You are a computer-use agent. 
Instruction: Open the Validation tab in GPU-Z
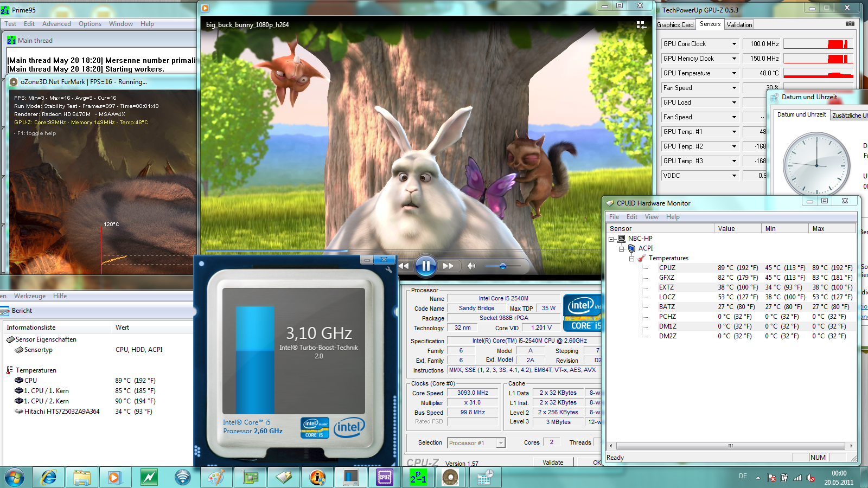[739, 25]
